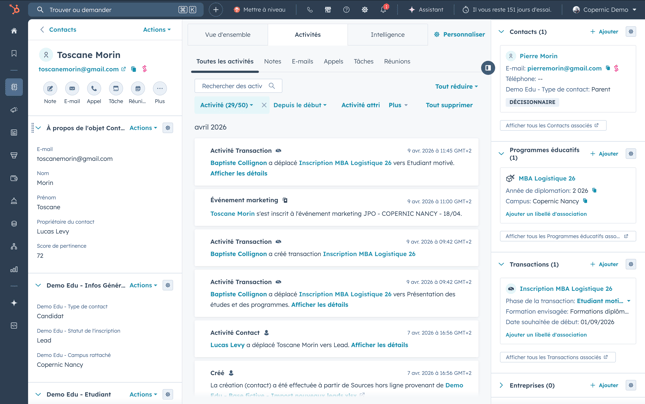This screenshot has width=645, height=404.
Task: Open the Breeze sparkle icon in sidebar
Action: (x=14, y=303)
